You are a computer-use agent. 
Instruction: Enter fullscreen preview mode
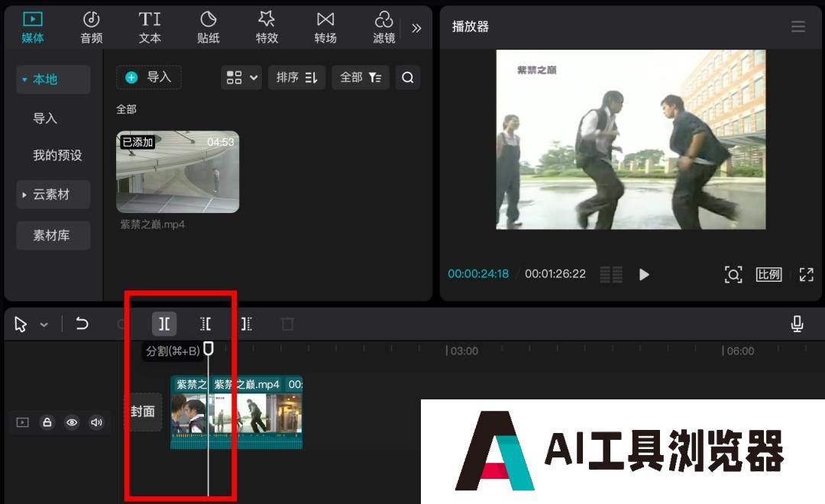[x=806, y=275]
